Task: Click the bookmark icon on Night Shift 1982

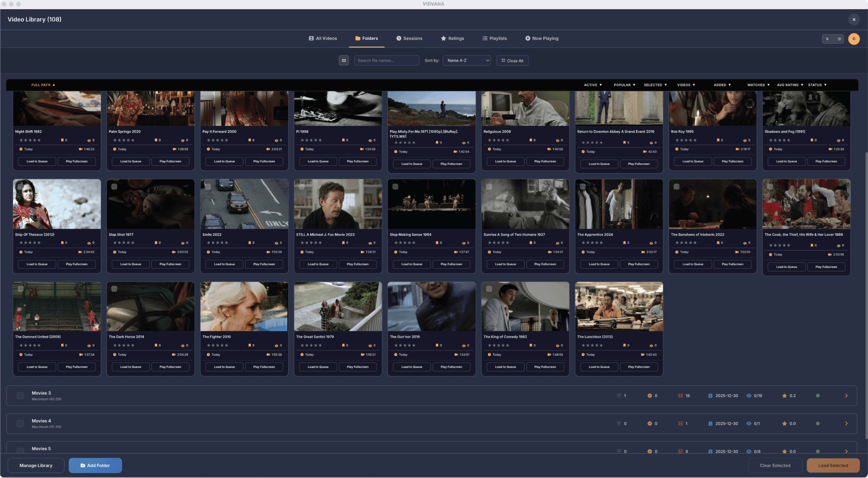Action: pos(62,140)
